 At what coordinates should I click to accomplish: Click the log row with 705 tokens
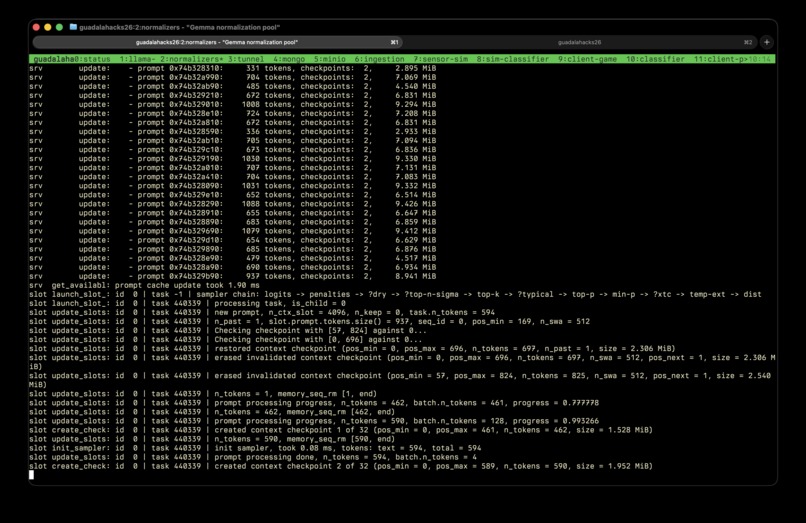232,140
